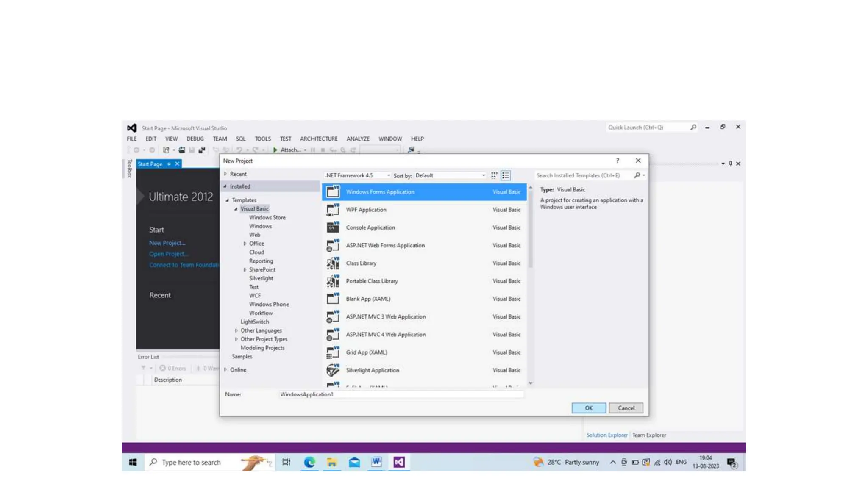Click the search templates magnifier icon
This screenshot has width=868, height=488.
tap(637, 175)
